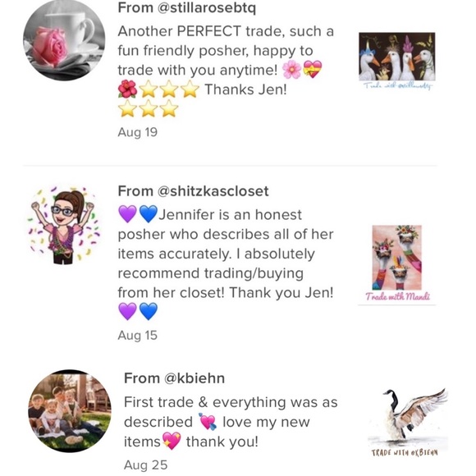The image size is (476, 476).
Task: Open the Trade with Mandi ostrich thumbnail
Action: 397,263
